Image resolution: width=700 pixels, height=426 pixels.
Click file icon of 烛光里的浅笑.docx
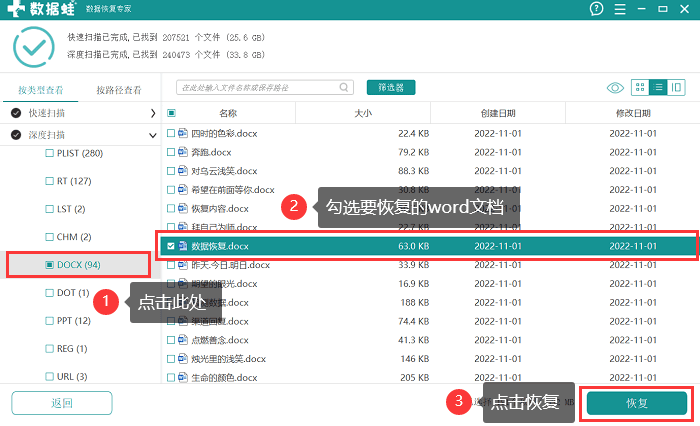(183, 358)
